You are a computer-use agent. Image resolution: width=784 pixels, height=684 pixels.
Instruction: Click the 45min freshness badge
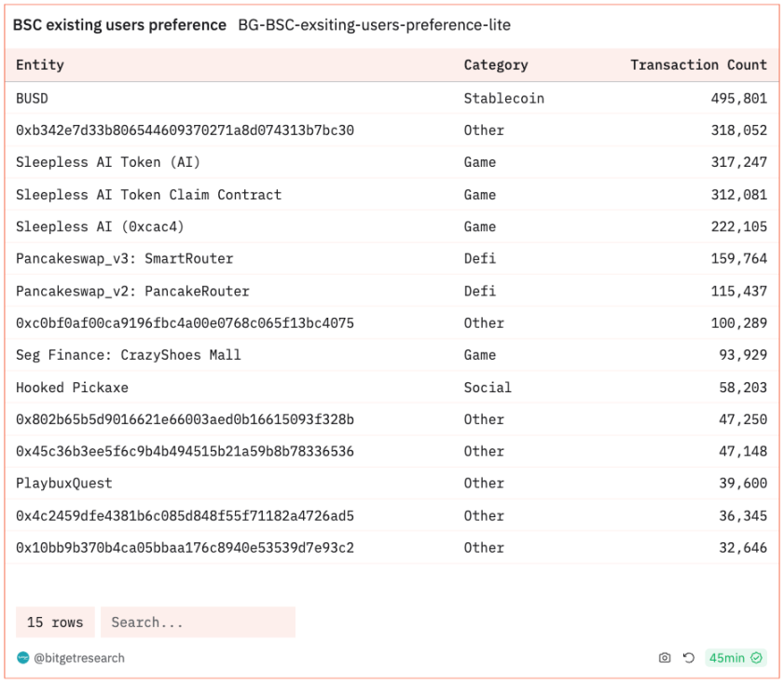[x=727, y=658]
